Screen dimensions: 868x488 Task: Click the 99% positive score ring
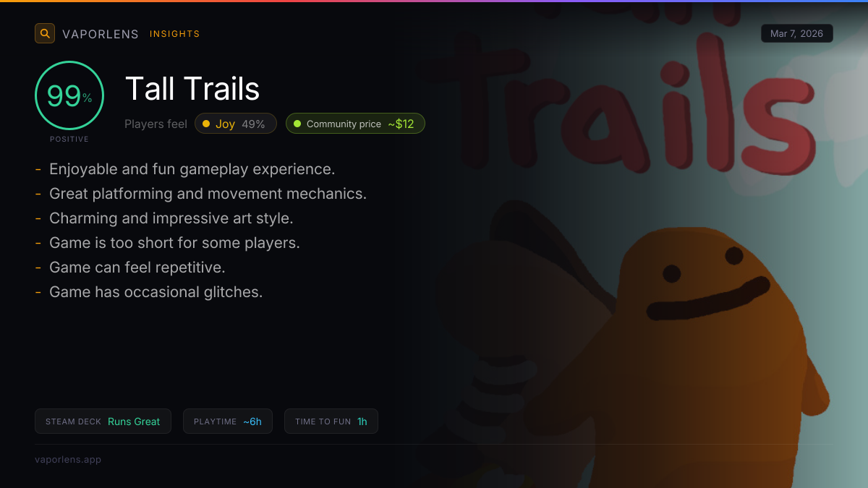tap(69, 95)
